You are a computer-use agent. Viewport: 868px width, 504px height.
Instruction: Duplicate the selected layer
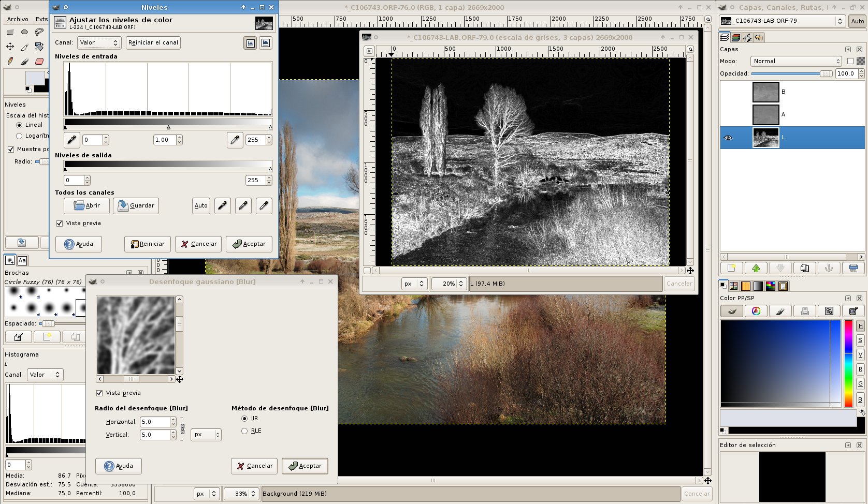click(805, 268)
